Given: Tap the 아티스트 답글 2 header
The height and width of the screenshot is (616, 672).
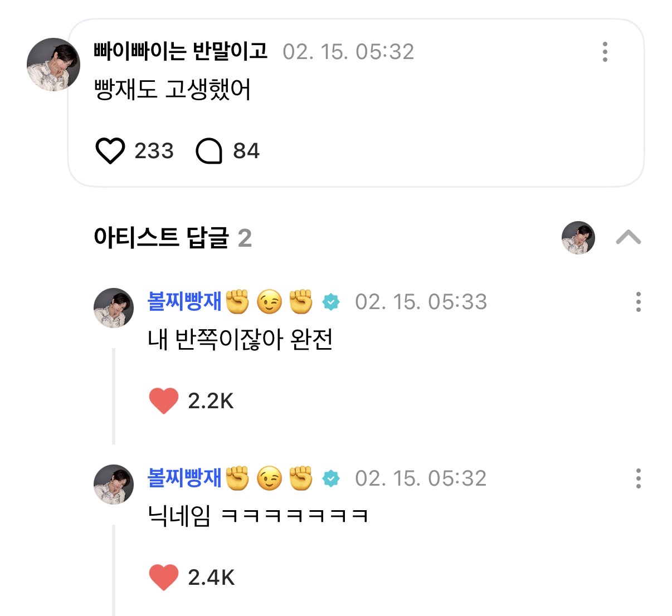Looking at the screenshot, I should pos(173,238).
